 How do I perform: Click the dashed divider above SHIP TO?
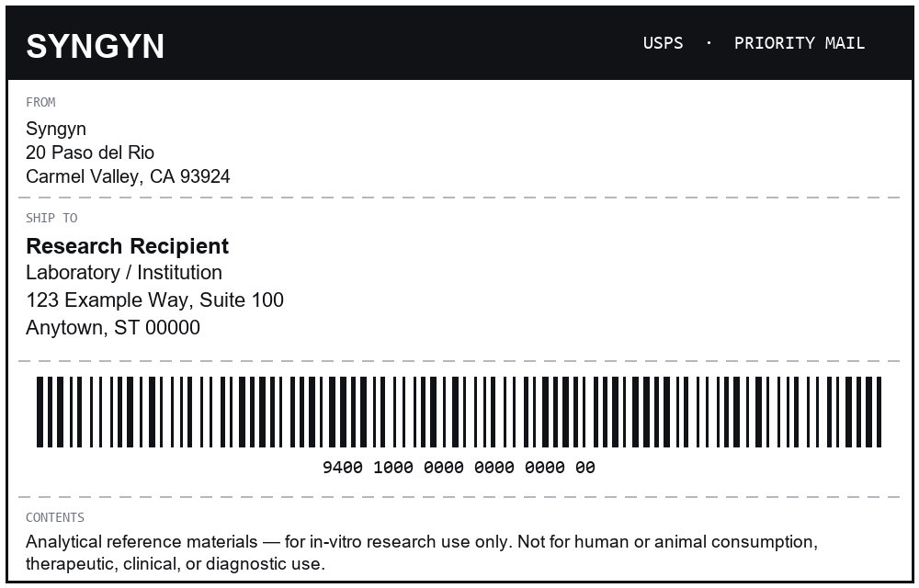pyautogui.click(x=459, y=198)
